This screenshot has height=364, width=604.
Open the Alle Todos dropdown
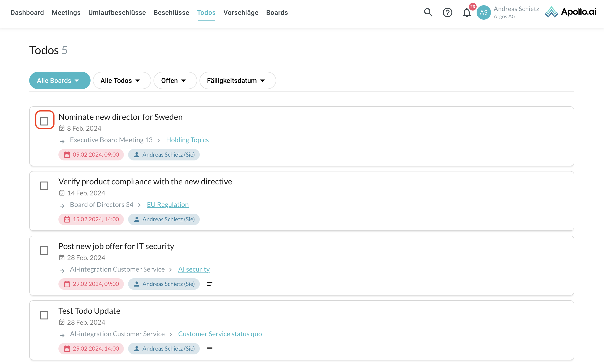coord(122,80)
